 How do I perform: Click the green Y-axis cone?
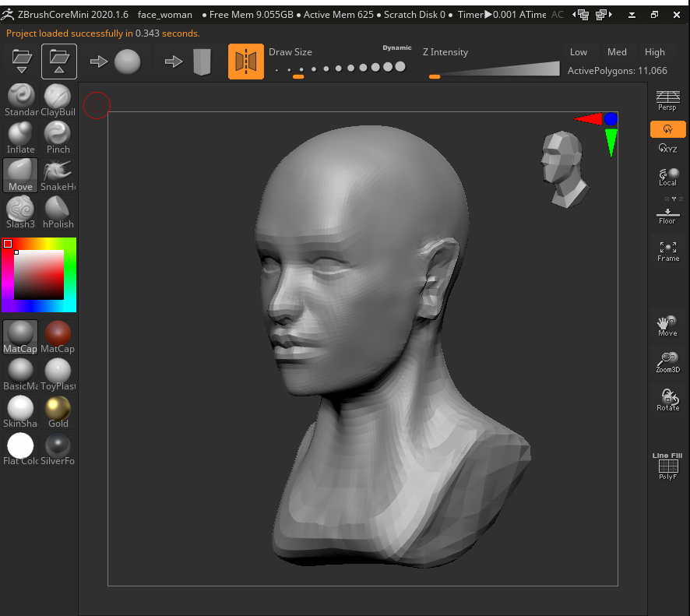(x=611, y=142)
